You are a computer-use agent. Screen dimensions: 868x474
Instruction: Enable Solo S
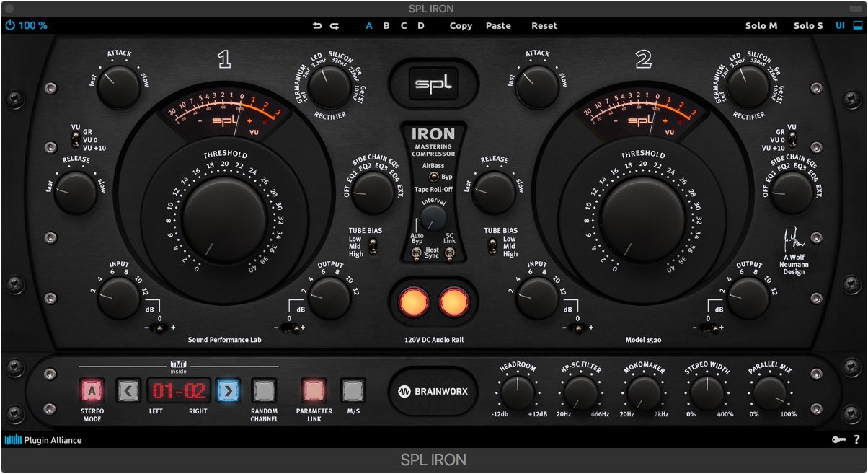coord(808,26)
